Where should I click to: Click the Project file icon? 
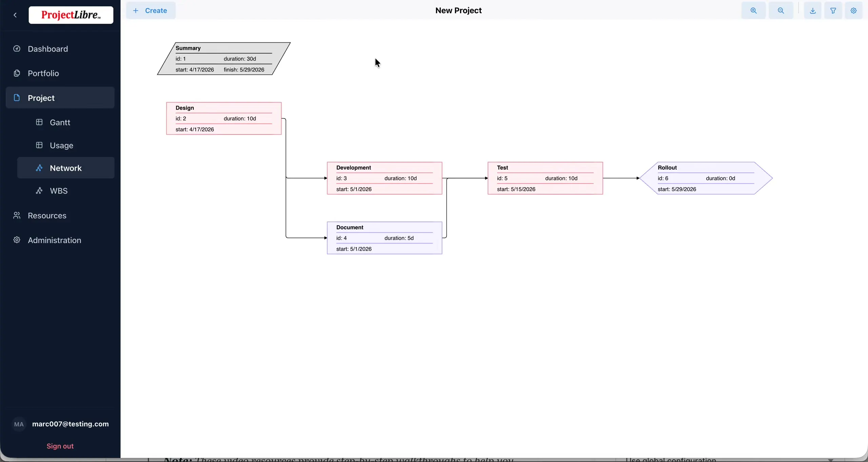coord(17,98)
